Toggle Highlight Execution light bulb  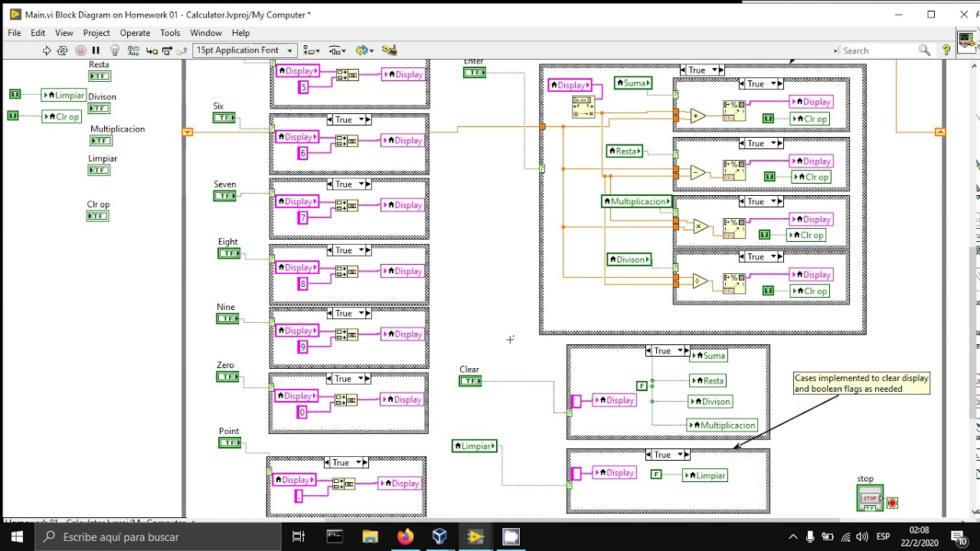tap(115, 51)
